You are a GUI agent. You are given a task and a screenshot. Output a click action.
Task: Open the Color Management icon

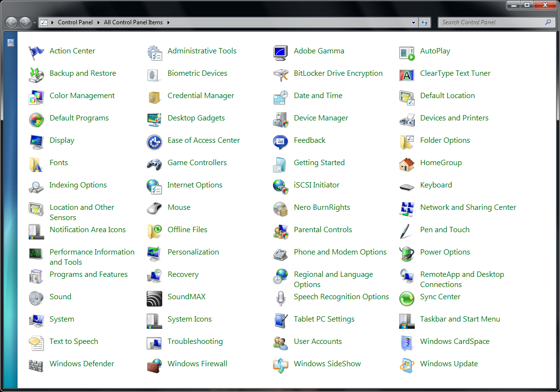[36, 98]
